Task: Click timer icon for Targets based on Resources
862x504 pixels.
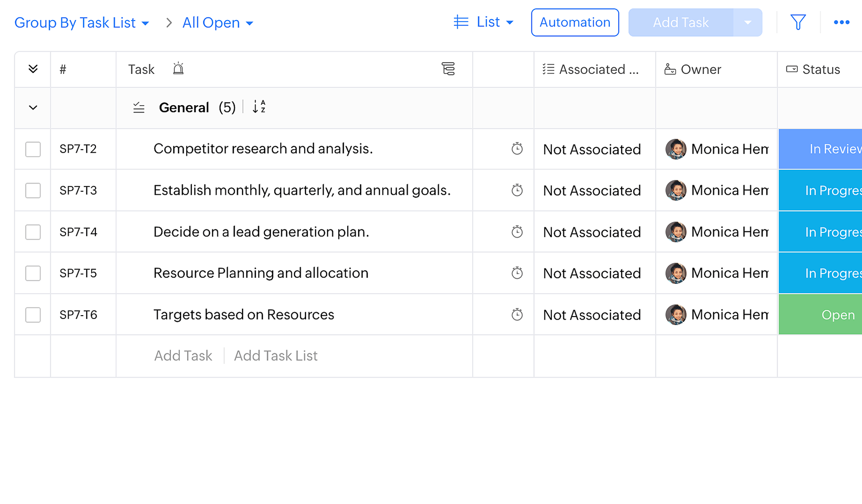Action: [x=517, y=315]
